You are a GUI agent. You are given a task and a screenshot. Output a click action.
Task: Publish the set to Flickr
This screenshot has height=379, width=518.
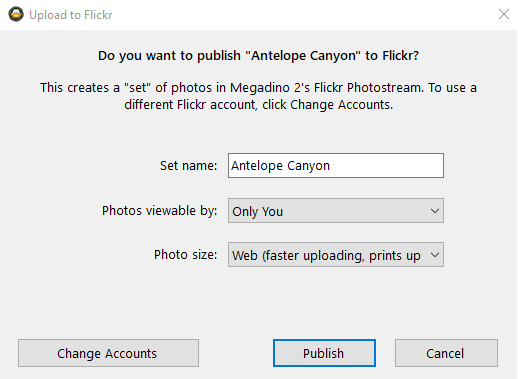pyautogui.click(x=324, y=353)
